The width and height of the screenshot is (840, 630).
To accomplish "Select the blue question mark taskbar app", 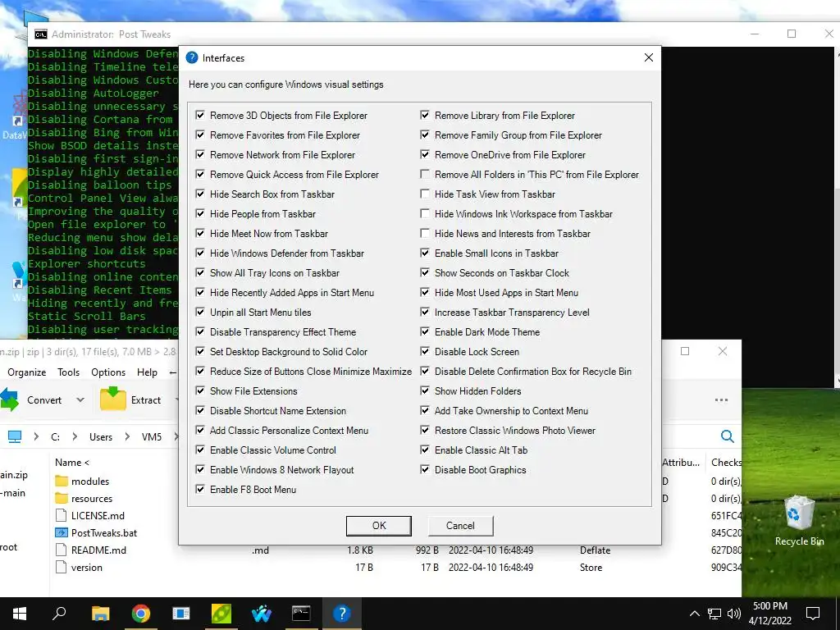I will click(341, 614).
